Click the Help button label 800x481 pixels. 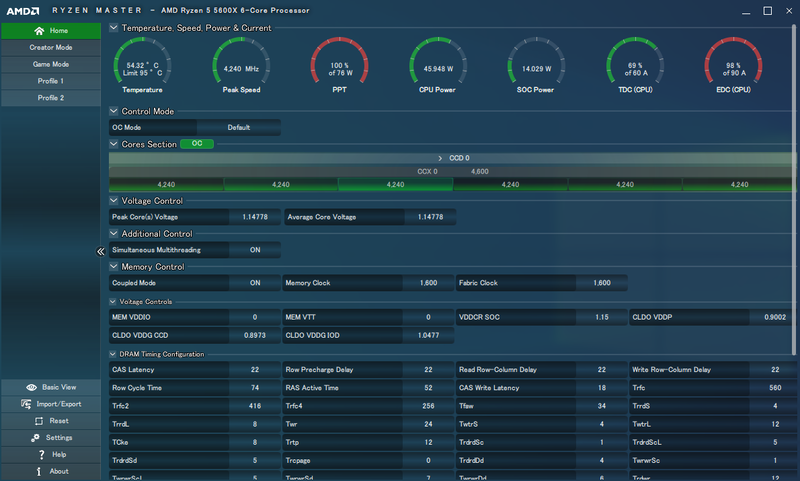59,454
